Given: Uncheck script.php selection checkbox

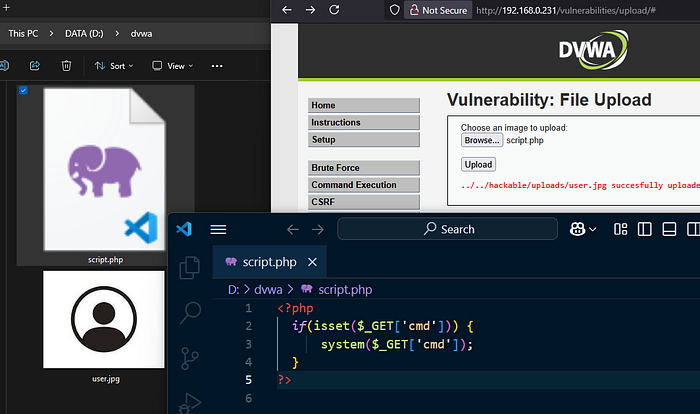Looking at the screenshot, I should [x=23, y=91].
